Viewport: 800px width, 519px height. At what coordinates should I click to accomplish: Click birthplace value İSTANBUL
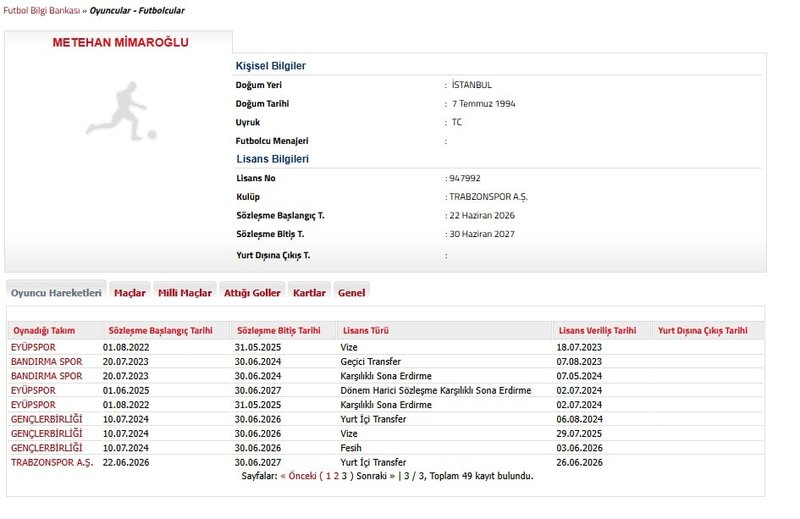click(x=472, y=85)
